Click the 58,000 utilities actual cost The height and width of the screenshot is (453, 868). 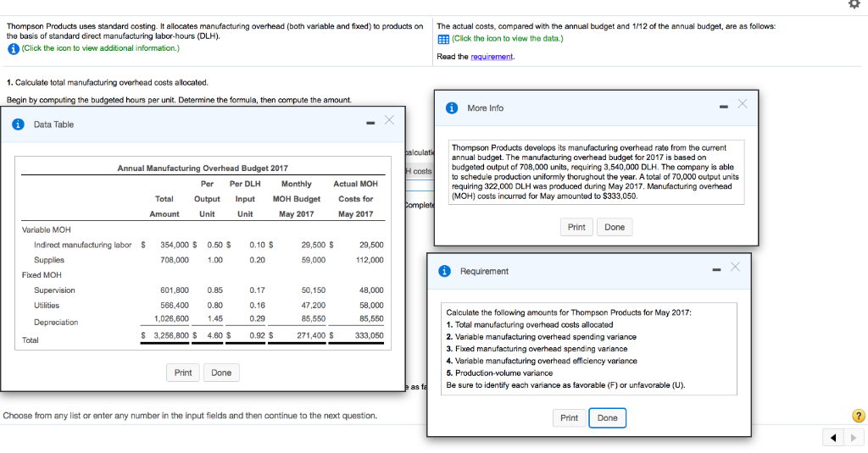pos(371,306)
